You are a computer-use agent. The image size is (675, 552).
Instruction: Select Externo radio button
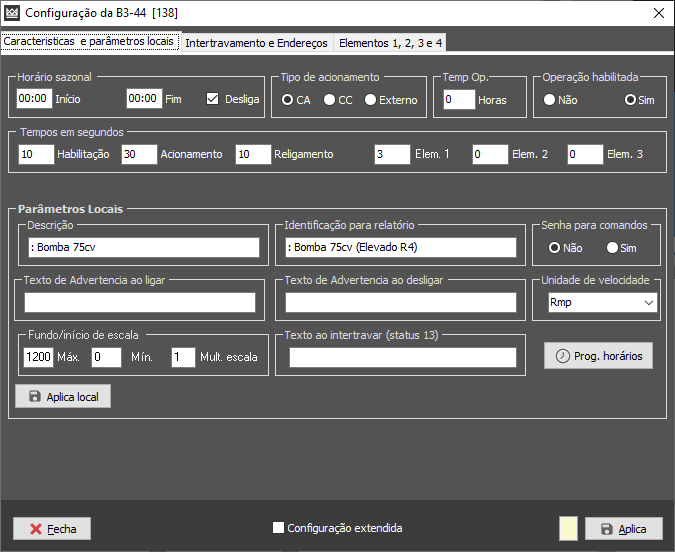point(371,100)
